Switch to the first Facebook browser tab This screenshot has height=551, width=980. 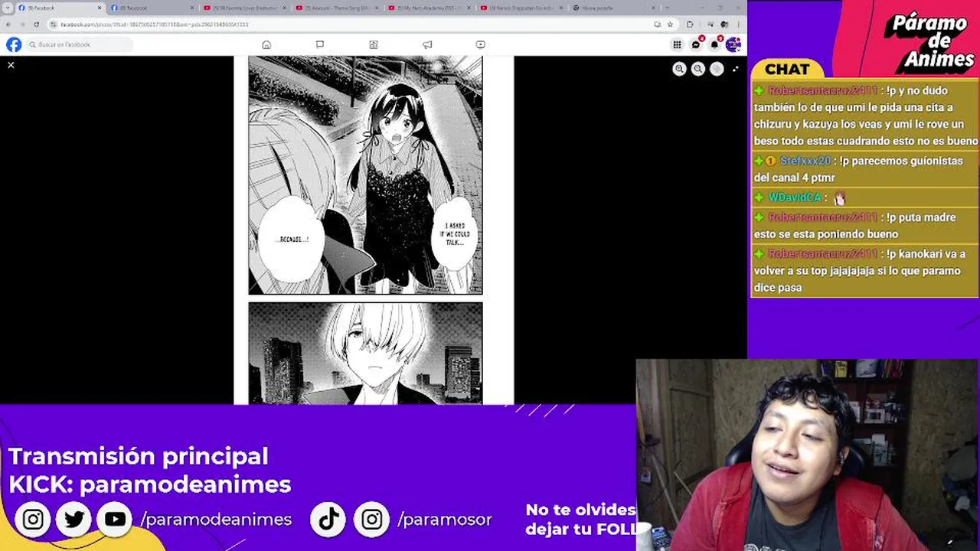pyautogui.click(x=60, y=8)
